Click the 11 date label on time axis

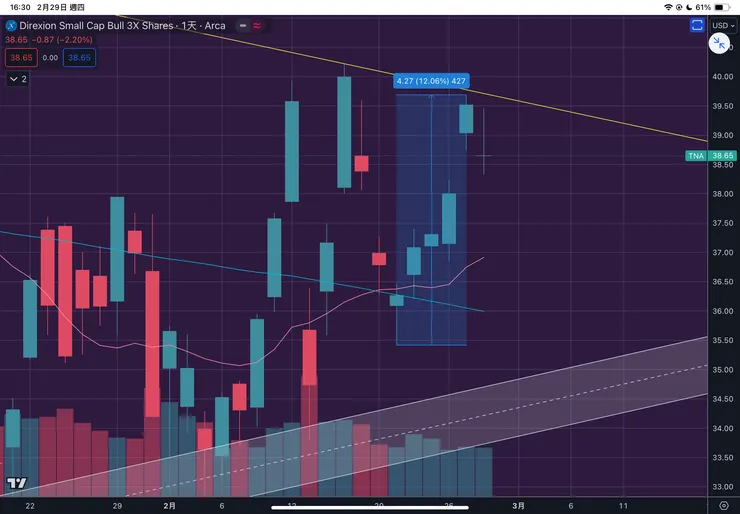point(623,506)
